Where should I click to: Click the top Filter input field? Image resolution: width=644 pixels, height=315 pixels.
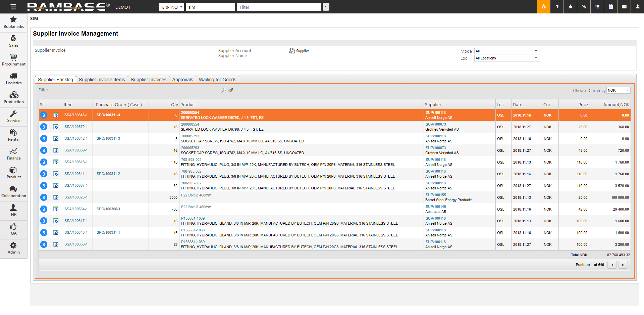[x=279, y=7]
